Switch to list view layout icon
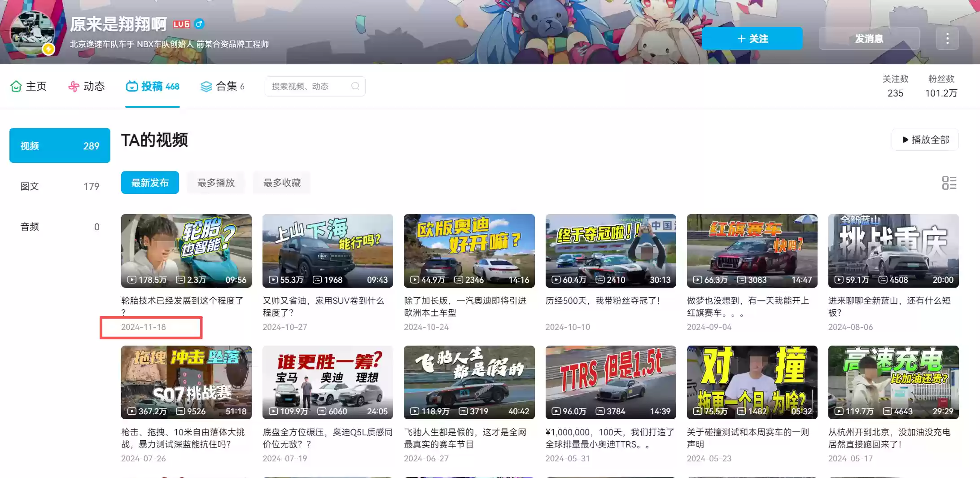The image size is (980, 478). point(949,183)
